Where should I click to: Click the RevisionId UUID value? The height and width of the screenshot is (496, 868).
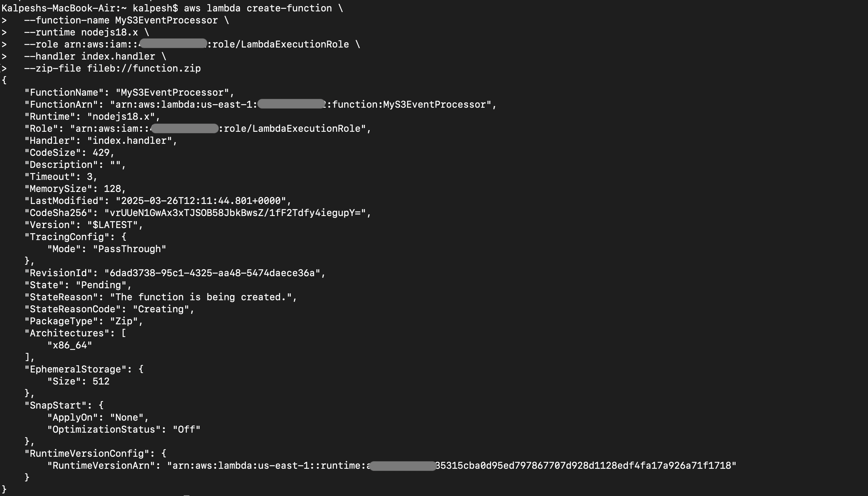click(x=212, y=273)
